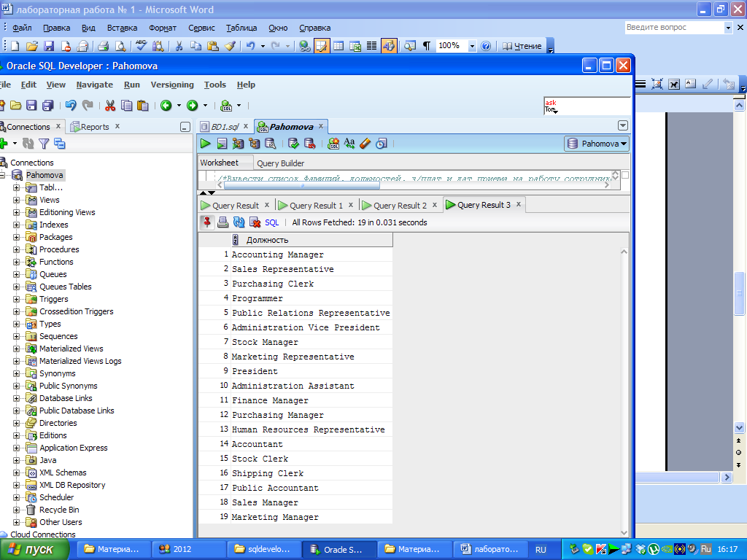
Task: Open the Navigate menu
Action: click(94, 85)
